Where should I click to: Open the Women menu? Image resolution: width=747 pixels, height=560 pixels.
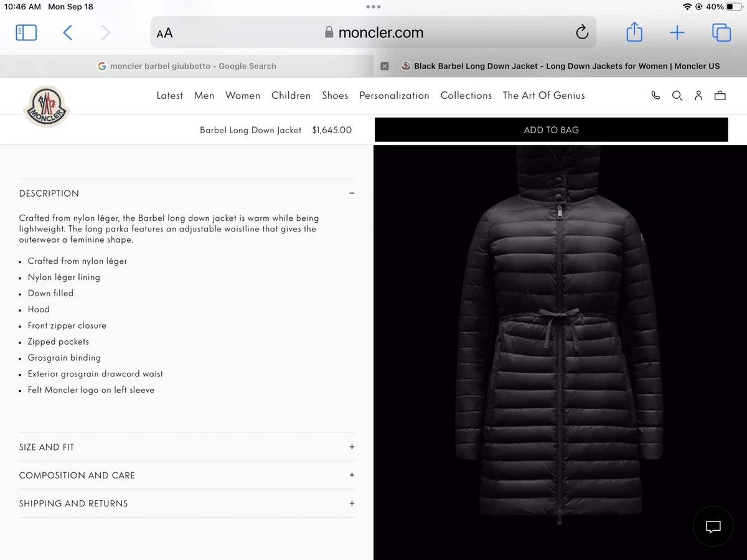[243, 96]
